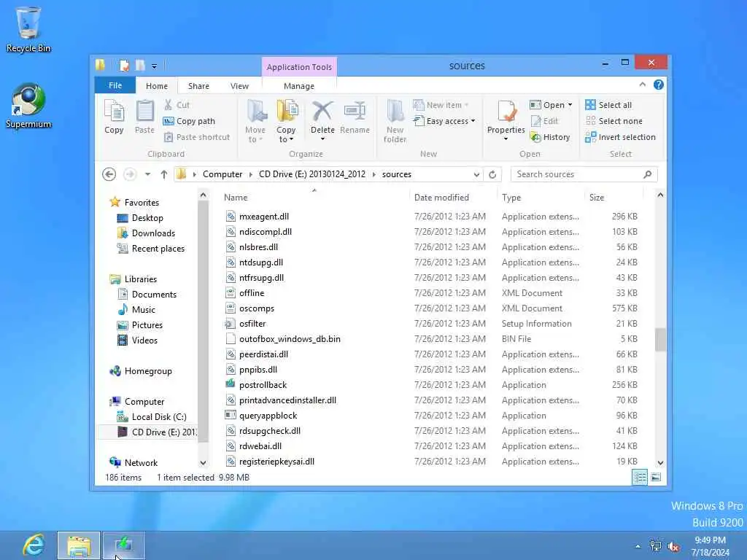
Task: Click the Application Tools contextual tab
Action: click(299, 66)
